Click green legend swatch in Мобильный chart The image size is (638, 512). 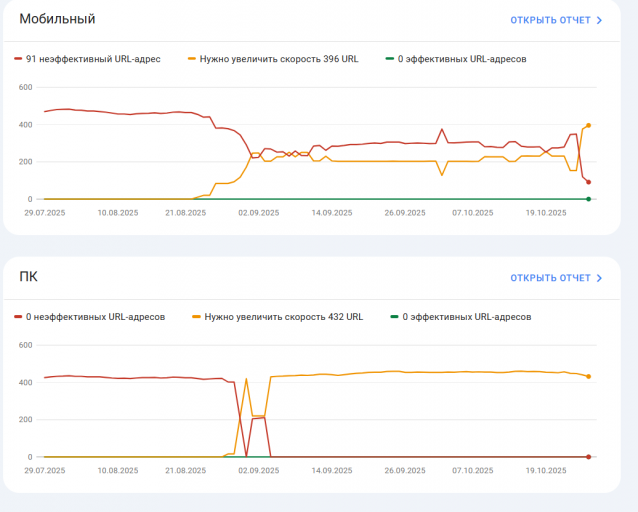pyautogui.click(x=390, y=59)
